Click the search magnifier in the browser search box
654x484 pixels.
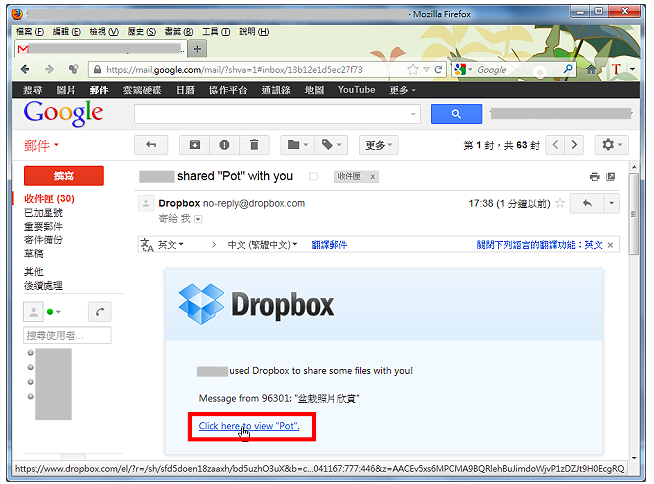coord(568,69)
